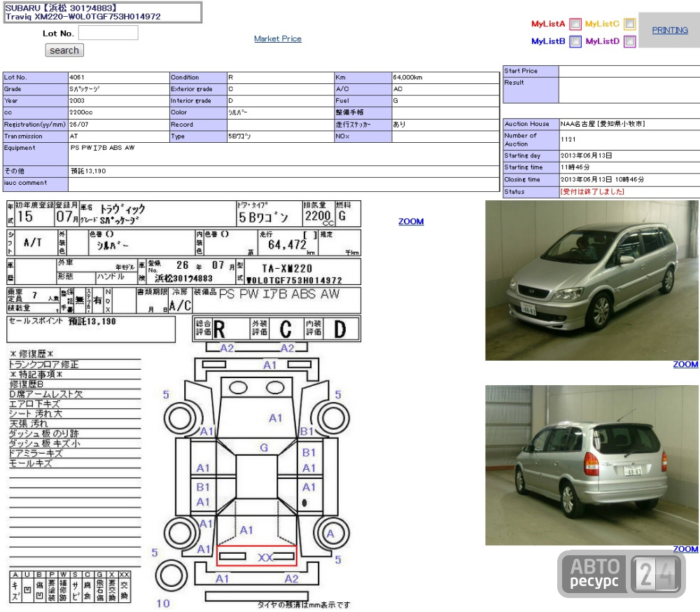Check the MyListD checkbox
This screenshot has width=700, height=612.
[x=629, y=41]
